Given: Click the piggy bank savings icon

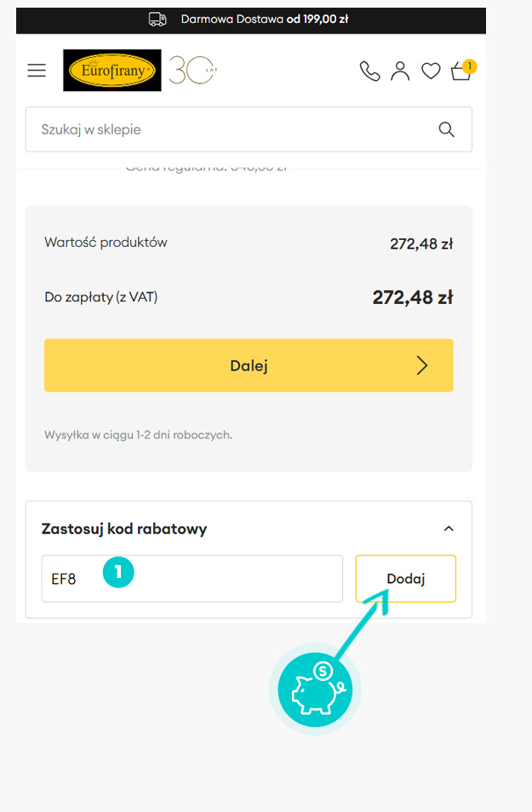Looking at the screenshot, I should [315, 689].
